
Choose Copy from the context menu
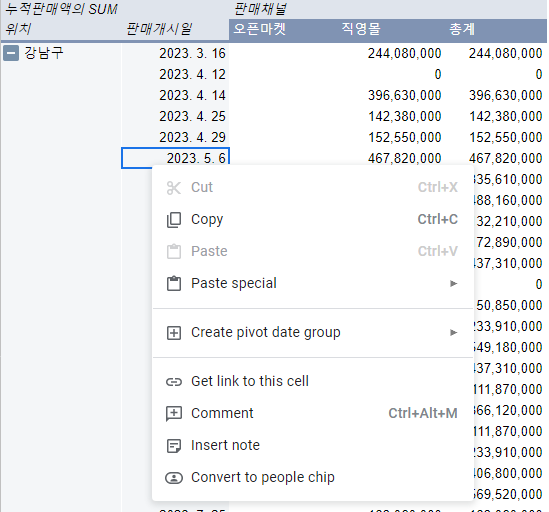312,220
